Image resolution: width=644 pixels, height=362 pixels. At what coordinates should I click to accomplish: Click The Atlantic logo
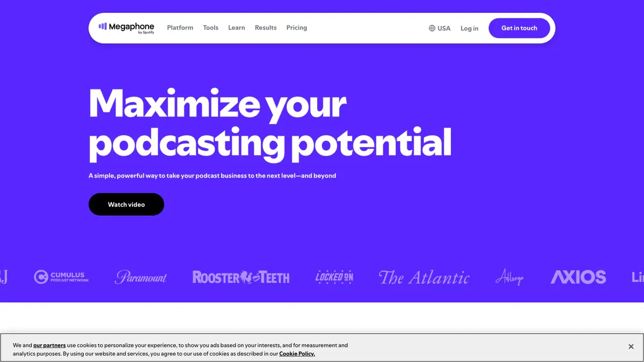coord(424,277)
